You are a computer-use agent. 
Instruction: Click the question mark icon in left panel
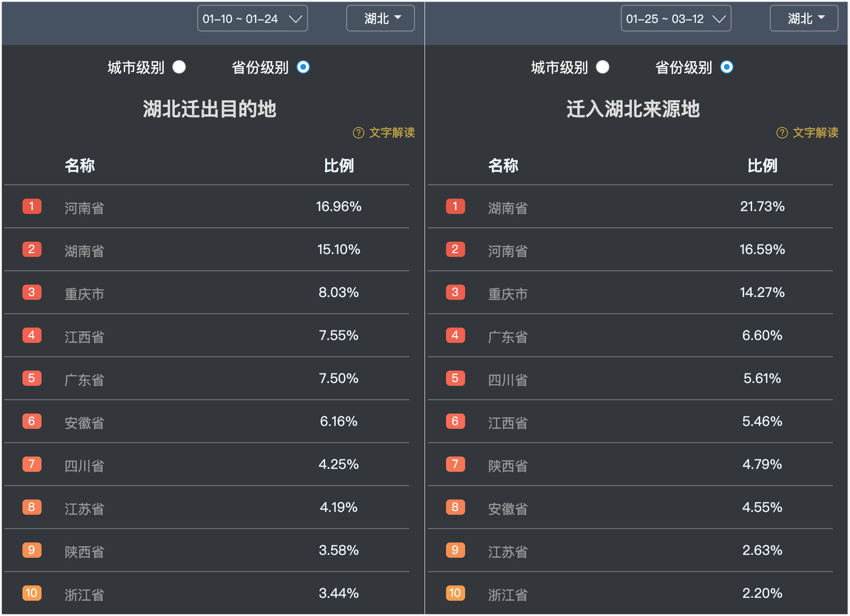[359, 133]
